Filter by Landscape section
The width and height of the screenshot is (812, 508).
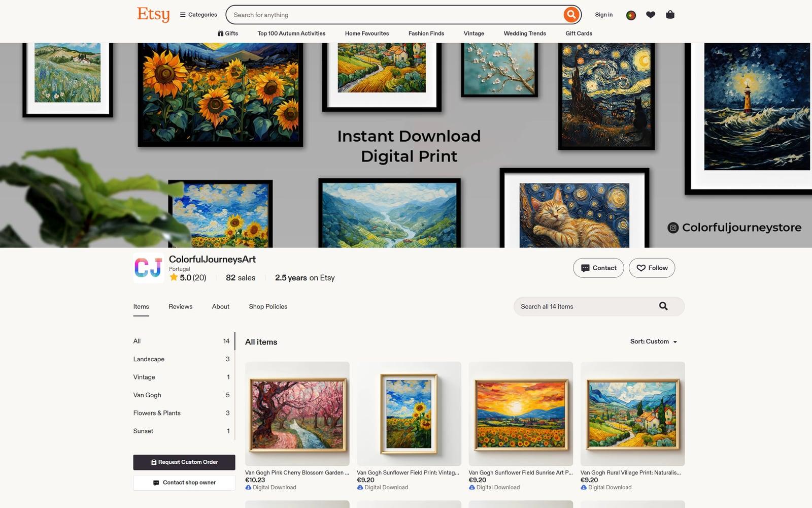coord(182,359)
